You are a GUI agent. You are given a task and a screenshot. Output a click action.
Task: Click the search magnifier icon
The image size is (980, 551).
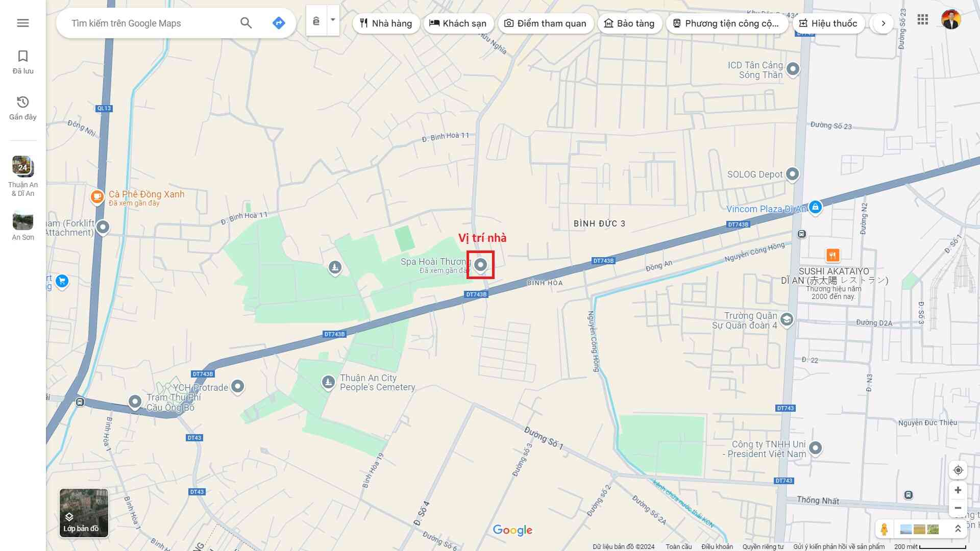[246, 23]
